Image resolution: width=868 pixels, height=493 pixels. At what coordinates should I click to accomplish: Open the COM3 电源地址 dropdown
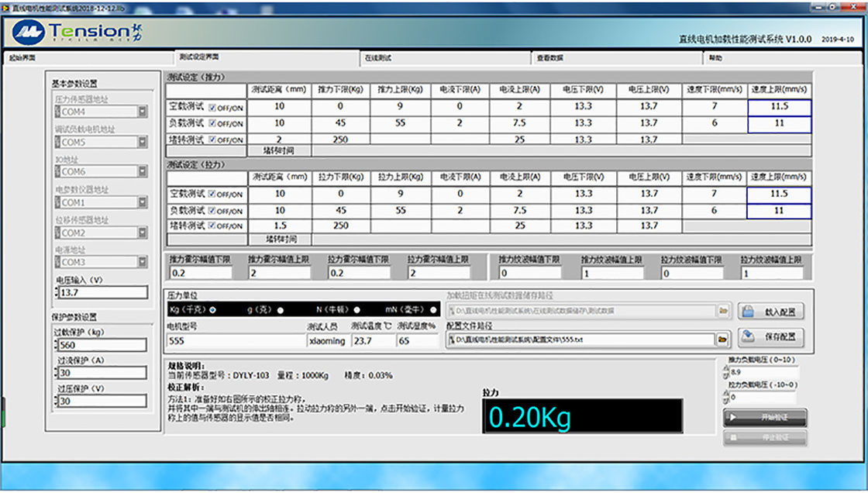click(x=142, y=262)
